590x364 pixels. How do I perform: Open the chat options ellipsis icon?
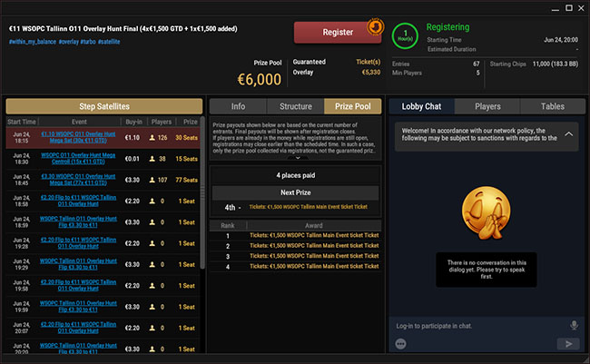tap(400, 344)
